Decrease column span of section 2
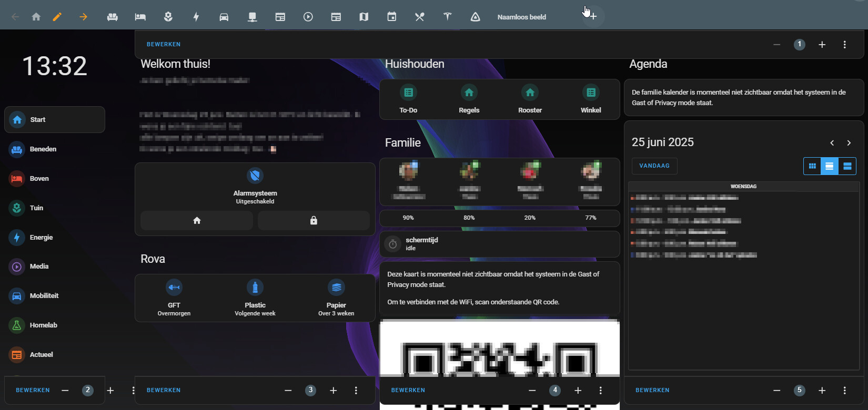Image resolution: width=868 pixels, height=410 pixels. click(x=65, y=391)
